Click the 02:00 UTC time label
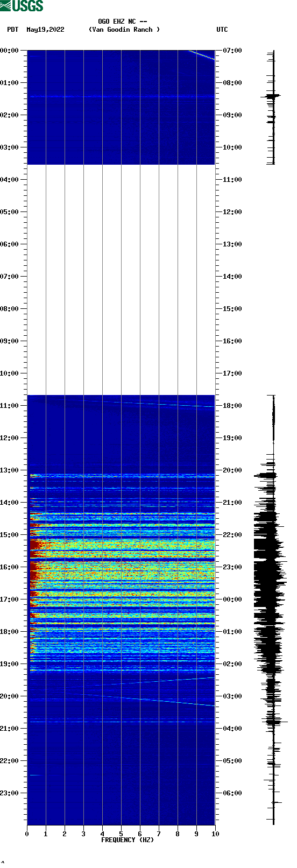This screenshot has height=868, width=297. (232, 664)
